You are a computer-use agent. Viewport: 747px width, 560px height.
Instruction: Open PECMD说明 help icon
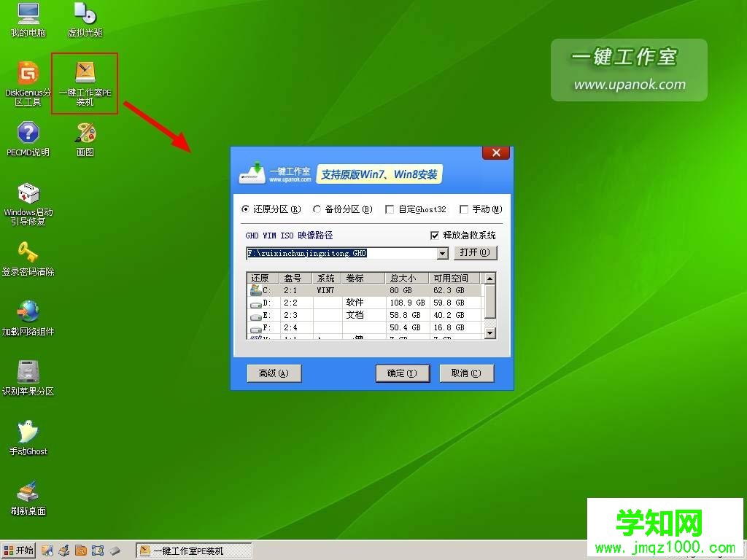(x=28, y=139)
